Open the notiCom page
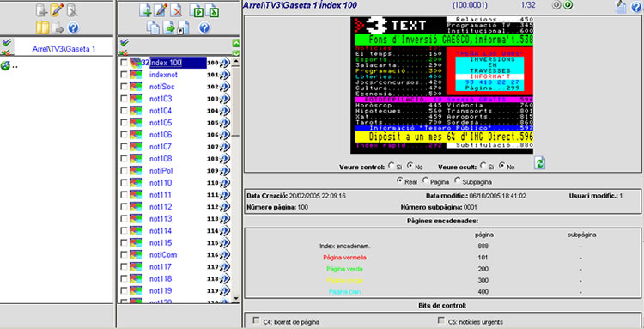 pyautogui.click(x=163, y=254)
